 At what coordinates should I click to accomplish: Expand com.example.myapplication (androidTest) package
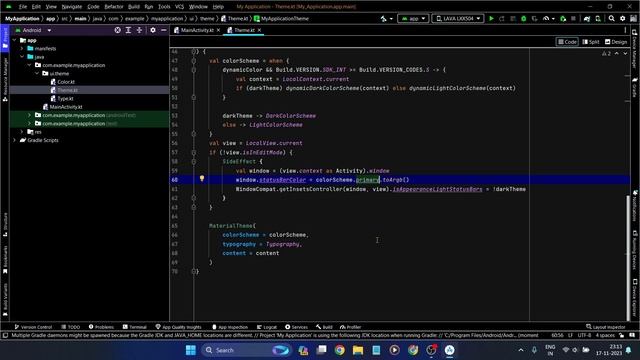29,115
